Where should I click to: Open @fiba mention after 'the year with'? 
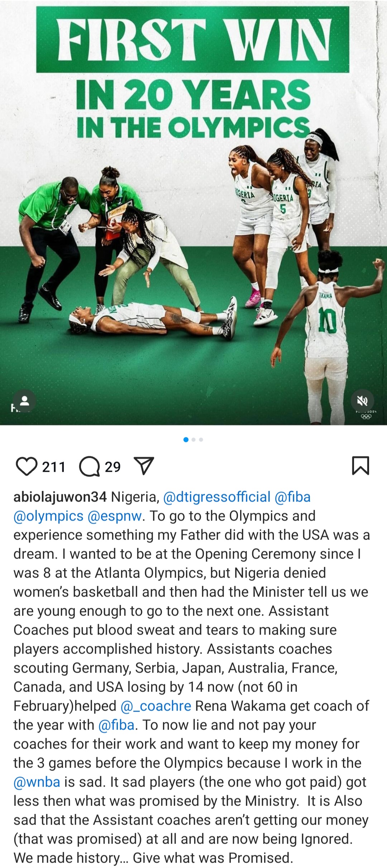point(116,725)
